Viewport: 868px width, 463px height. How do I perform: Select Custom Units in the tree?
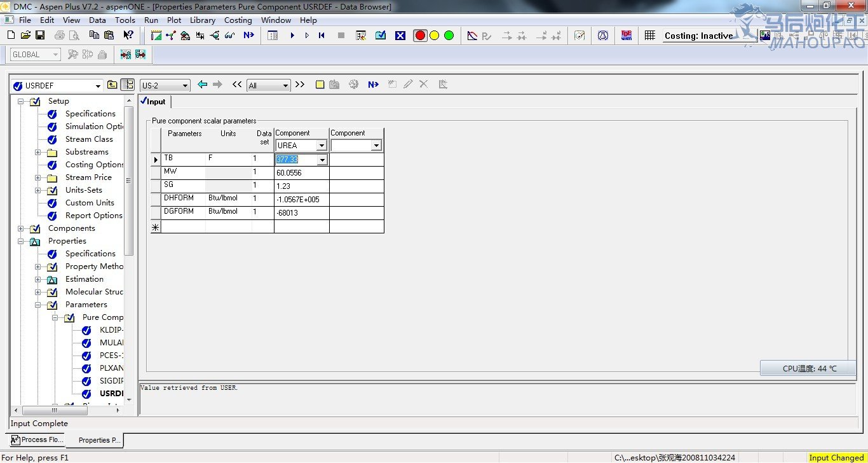(x=90, y=203)
